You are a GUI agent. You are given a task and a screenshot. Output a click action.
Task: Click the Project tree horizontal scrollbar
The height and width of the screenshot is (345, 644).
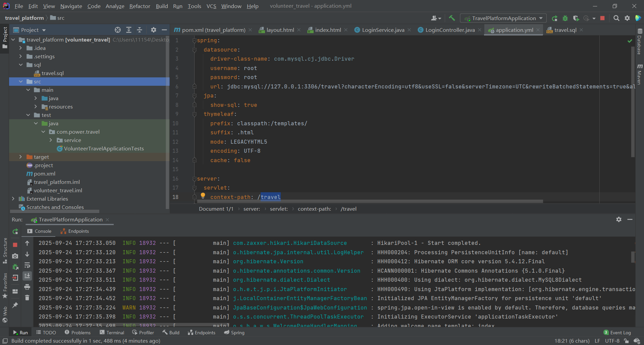click(55, 211)
